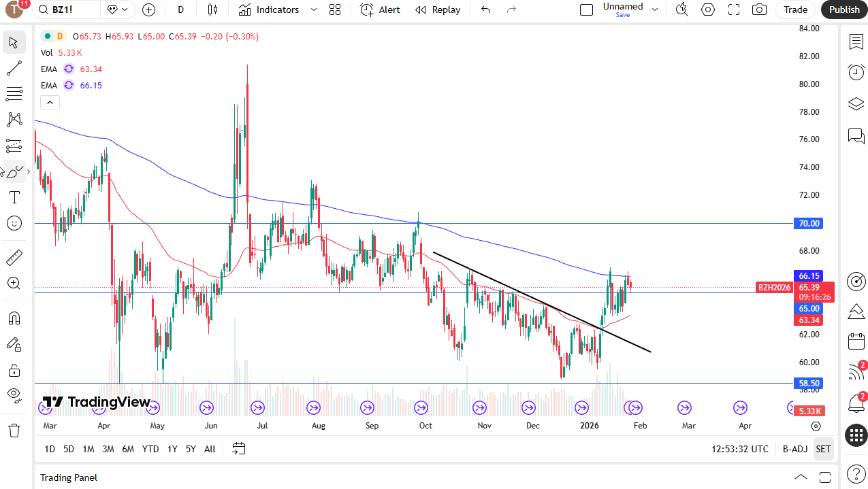This screenshot has width=868, height=489.
Task: Toggle stay in drawing mode pencil-lock
Action: pyautogui.click(x=14, y=344)
